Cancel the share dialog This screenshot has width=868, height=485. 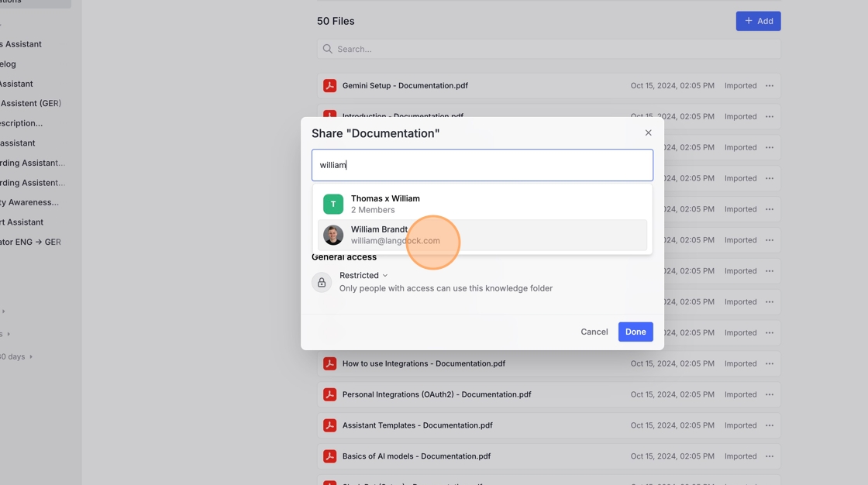(594, 332)
